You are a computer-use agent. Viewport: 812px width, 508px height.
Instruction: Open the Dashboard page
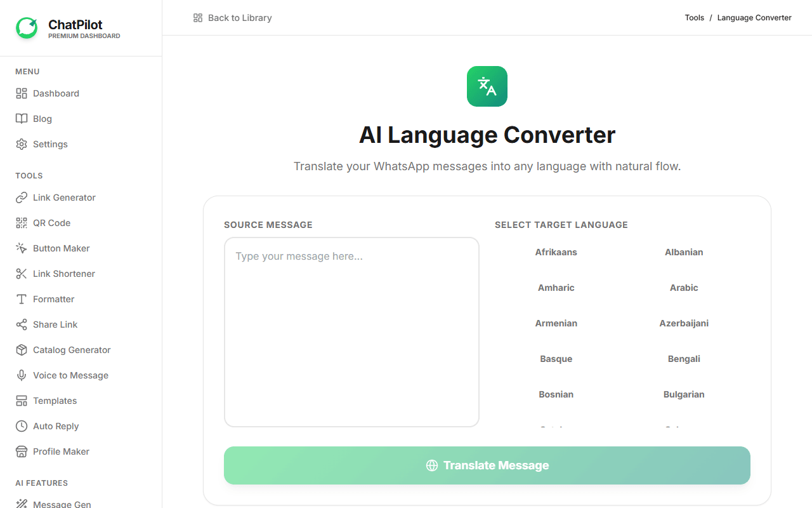click(56, 93)
